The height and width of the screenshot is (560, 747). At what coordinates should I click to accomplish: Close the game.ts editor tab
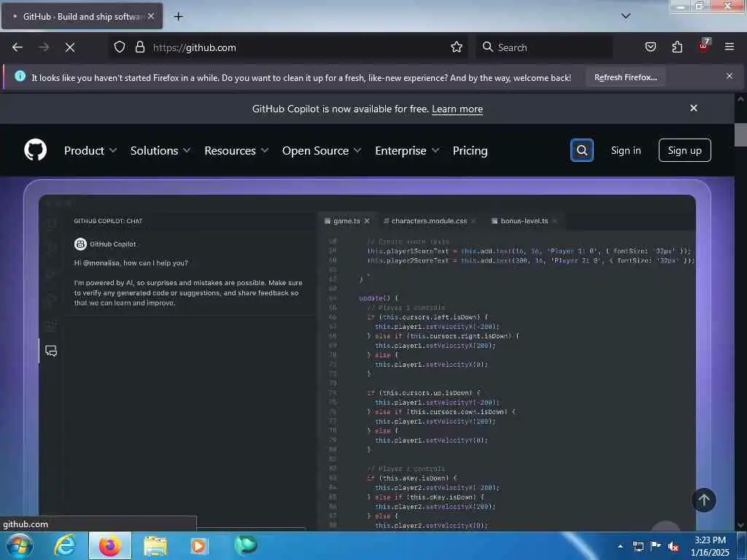click(367, 221)
